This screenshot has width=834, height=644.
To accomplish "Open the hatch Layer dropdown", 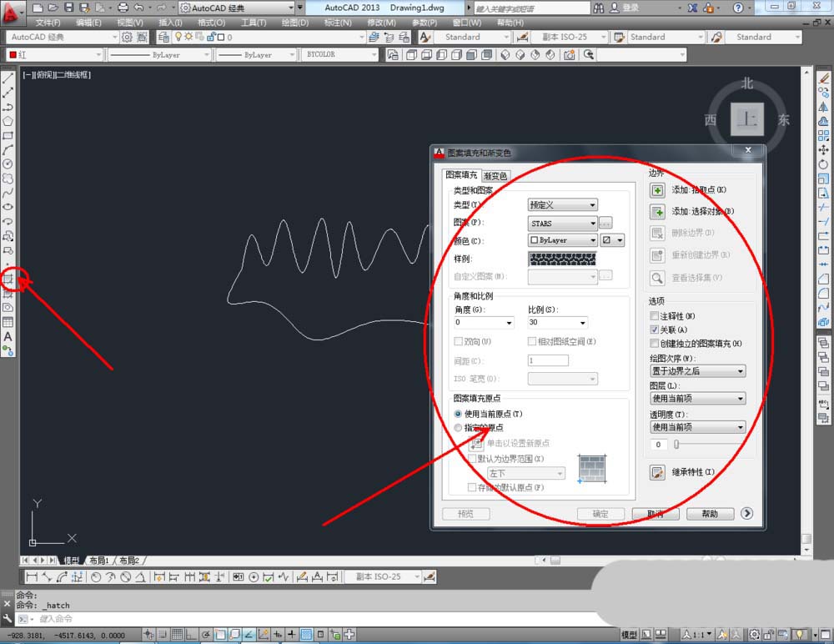I will click(x=698, y=398).
